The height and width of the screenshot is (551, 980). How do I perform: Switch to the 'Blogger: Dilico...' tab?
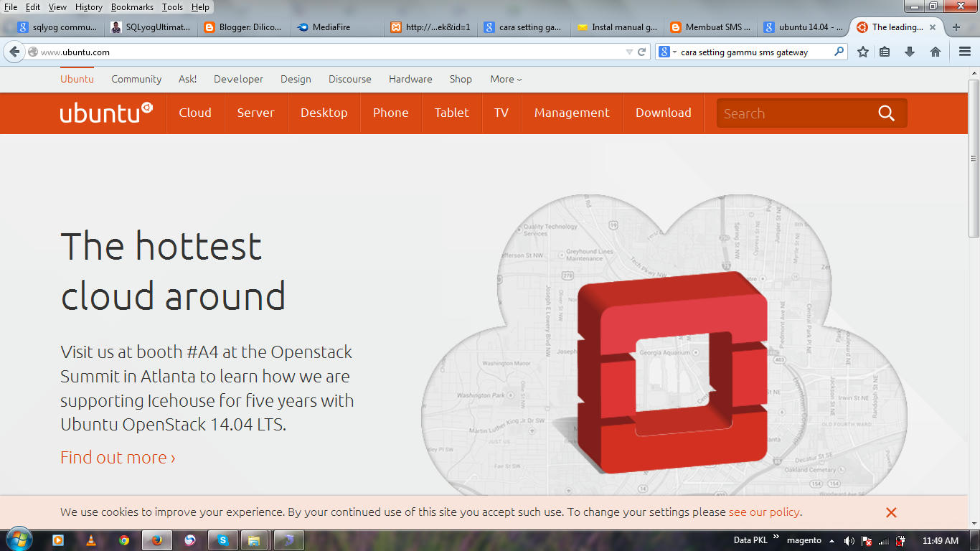pyautogui.click(x=244, y=27)
